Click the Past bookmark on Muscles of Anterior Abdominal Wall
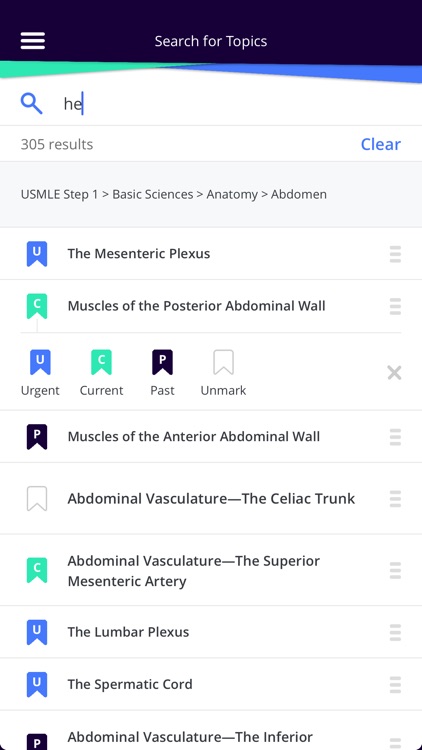Viewport: 422px width, 750px height. tap(37, 437)
